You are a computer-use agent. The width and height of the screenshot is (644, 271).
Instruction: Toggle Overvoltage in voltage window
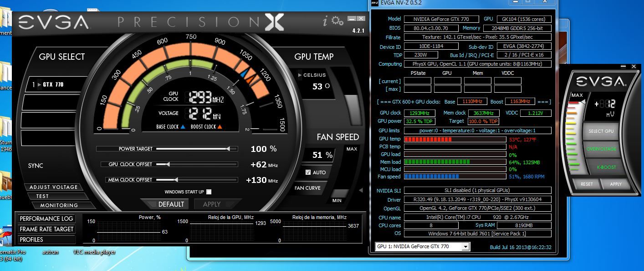click(x=601, y=149)
